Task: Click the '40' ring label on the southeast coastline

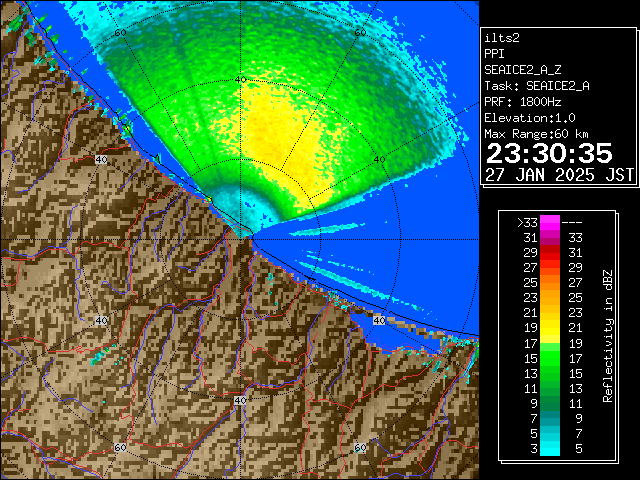Action: 379,320
